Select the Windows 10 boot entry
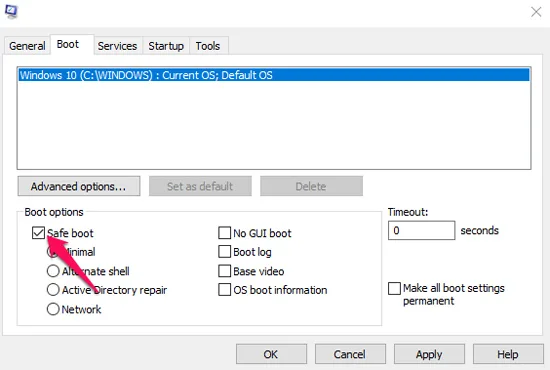The image size is (550, 370). (274, 75)
